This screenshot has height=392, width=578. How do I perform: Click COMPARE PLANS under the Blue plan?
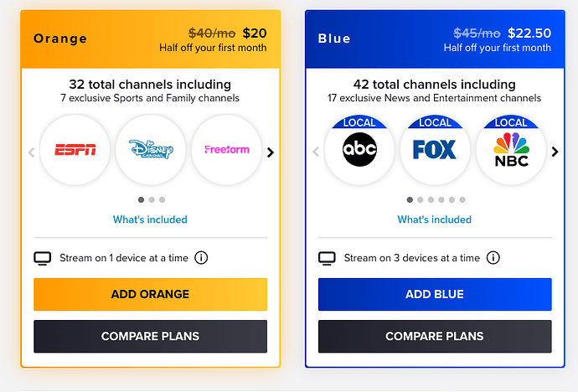pos(434,337)
